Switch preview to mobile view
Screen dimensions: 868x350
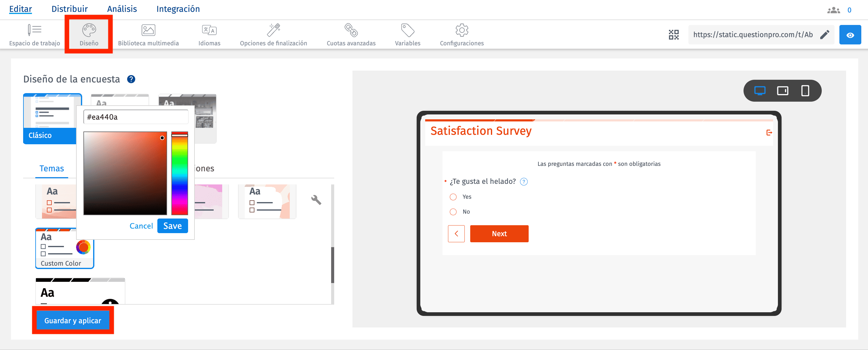click(x=805, y=91)
